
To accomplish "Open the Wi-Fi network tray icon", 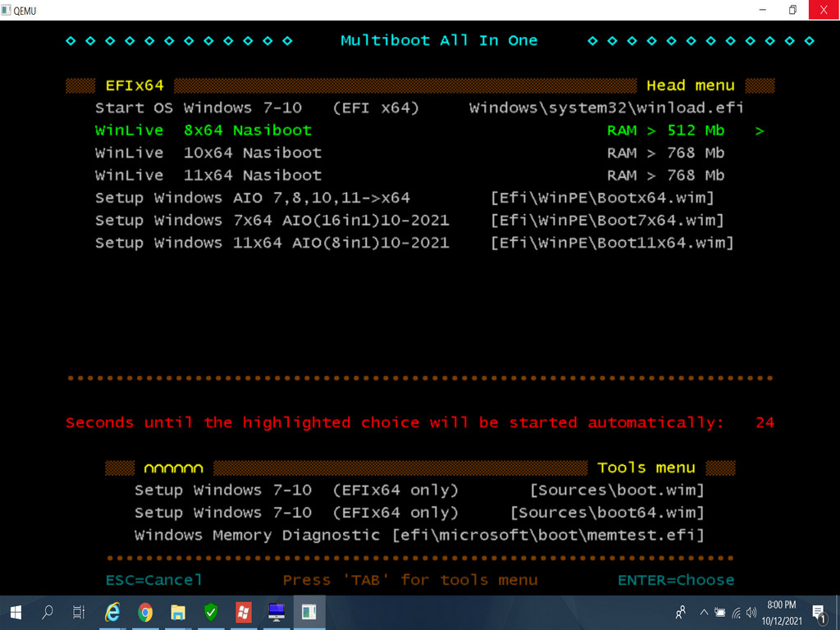I will [737, 612].
